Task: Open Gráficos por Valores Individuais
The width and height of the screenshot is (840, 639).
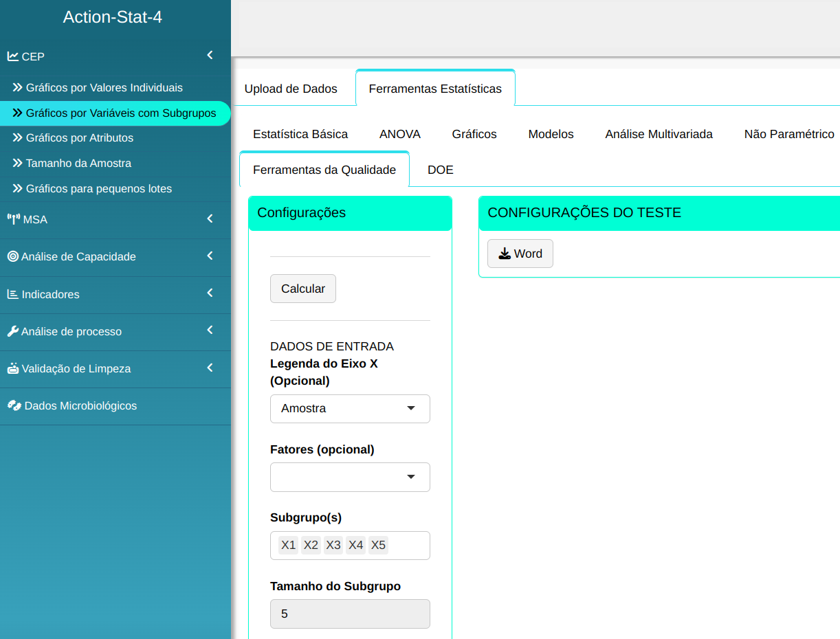Action: pos(104,88)
